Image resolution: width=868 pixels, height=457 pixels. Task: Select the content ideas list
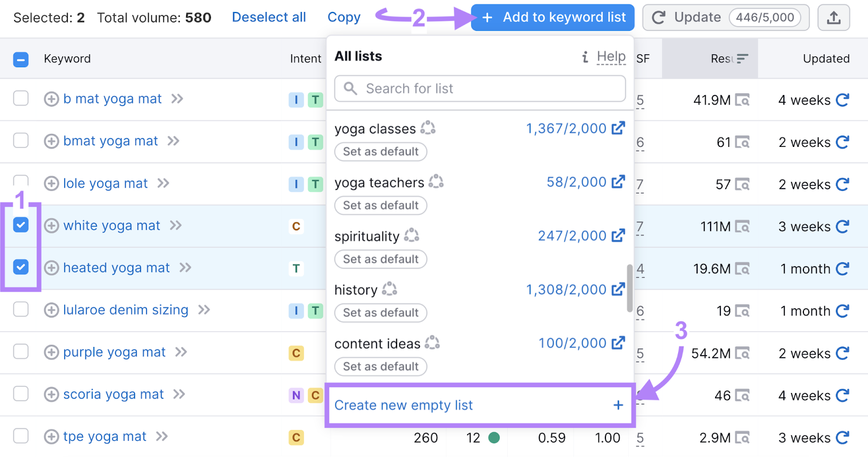click(378, 344)
